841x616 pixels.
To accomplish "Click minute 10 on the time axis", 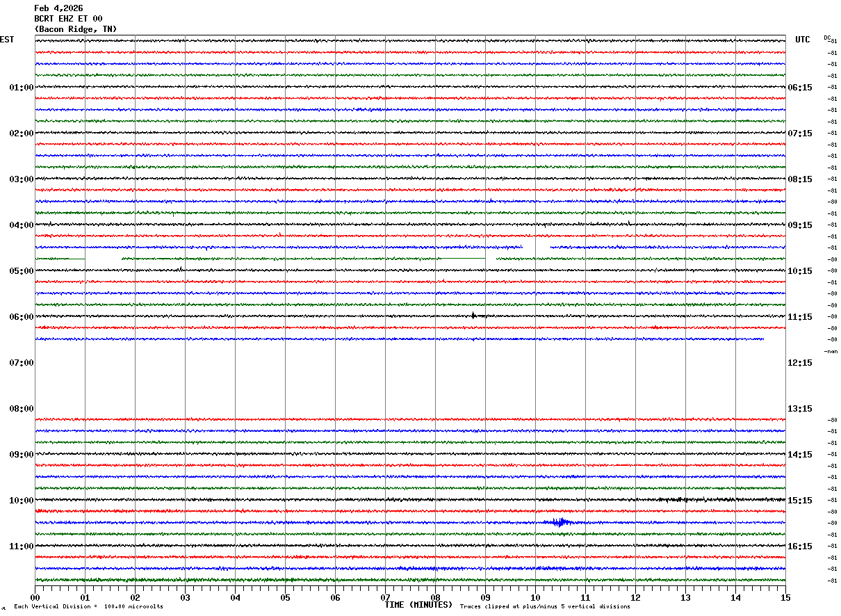I will (x=535, y=597).
